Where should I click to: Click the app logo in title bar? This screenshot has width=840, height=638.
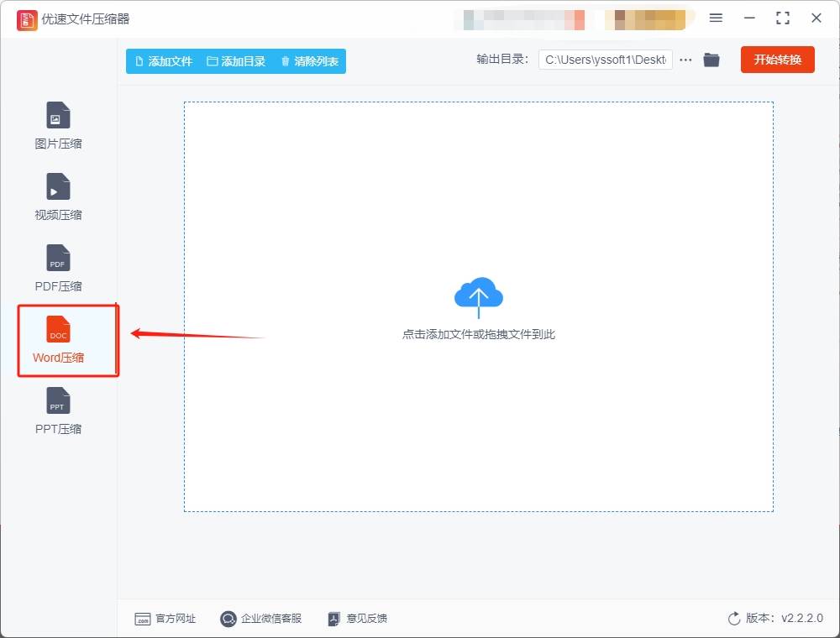click(27, 20)
